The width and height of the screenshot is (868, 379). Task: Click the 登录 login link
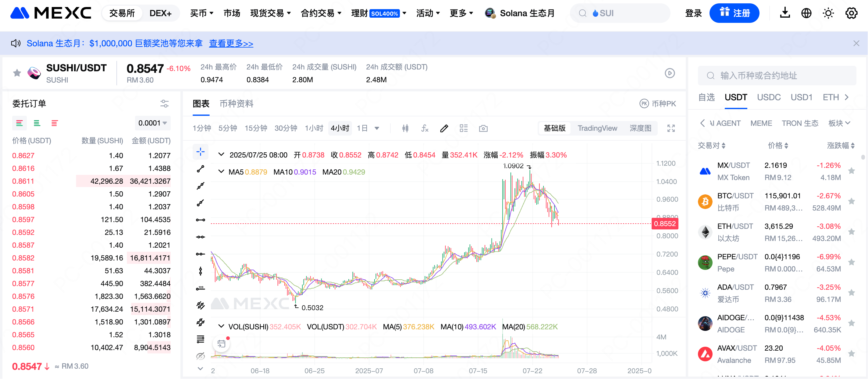coord(693,13)
